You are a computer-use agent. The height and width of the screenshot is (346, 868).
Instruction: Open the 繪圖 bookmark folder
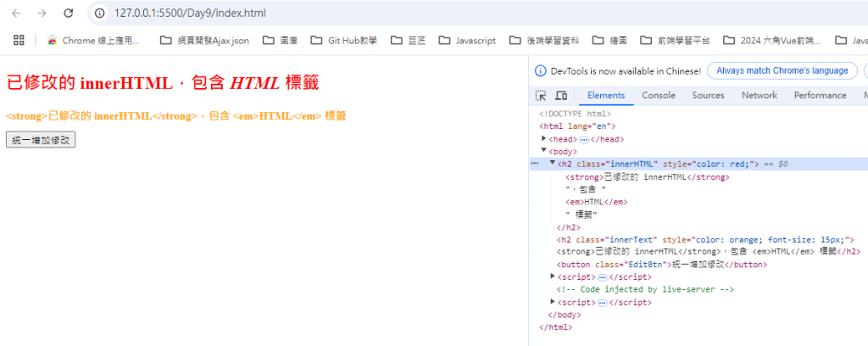609,41
